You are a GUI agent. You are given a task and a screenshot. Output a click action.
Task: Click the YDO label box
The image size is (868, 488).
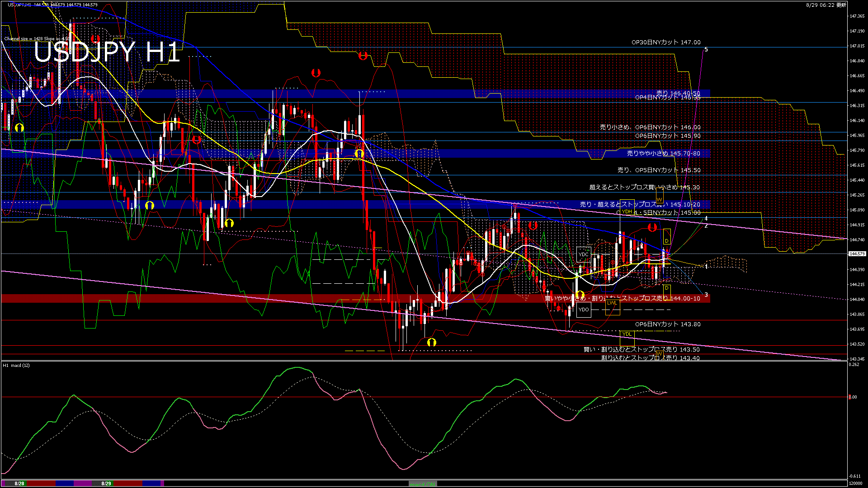pos(584,310)
